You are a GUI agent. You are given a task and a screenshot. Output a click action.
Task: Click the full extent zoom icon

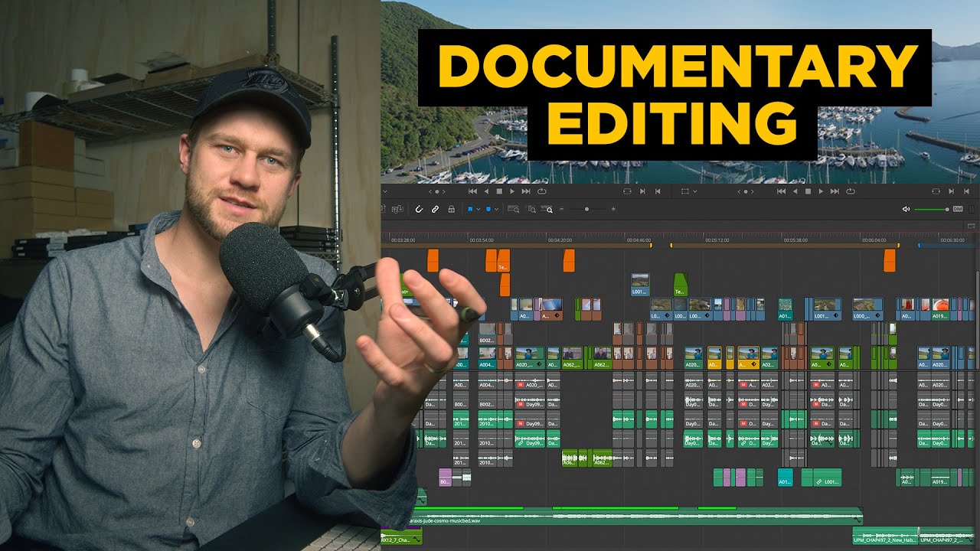513,209
